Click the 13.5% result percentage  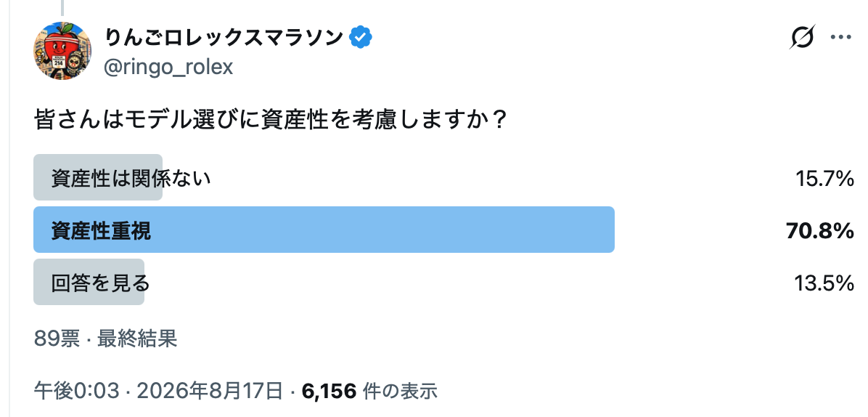(824, 283)
